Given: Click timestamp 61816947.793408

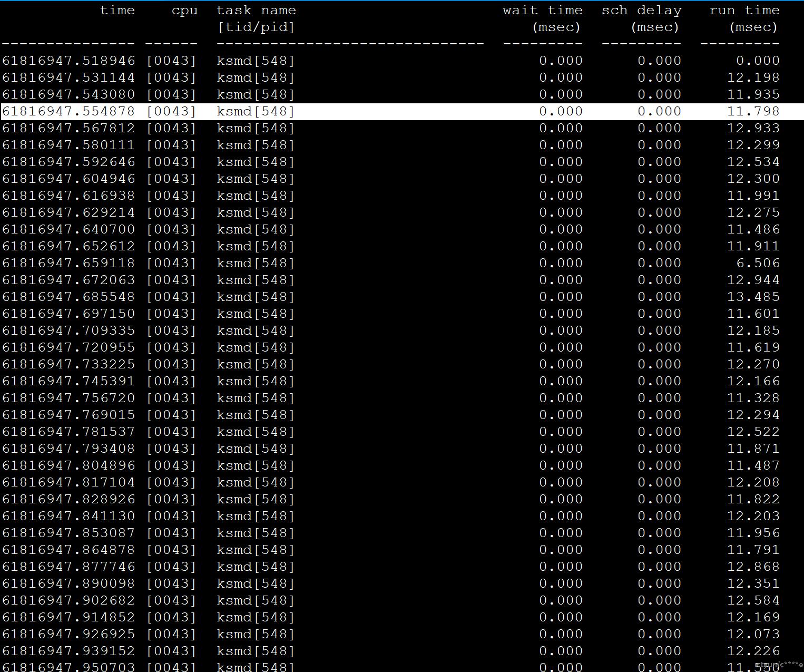Looking at the screenshot, I should (x=68, y=449).
